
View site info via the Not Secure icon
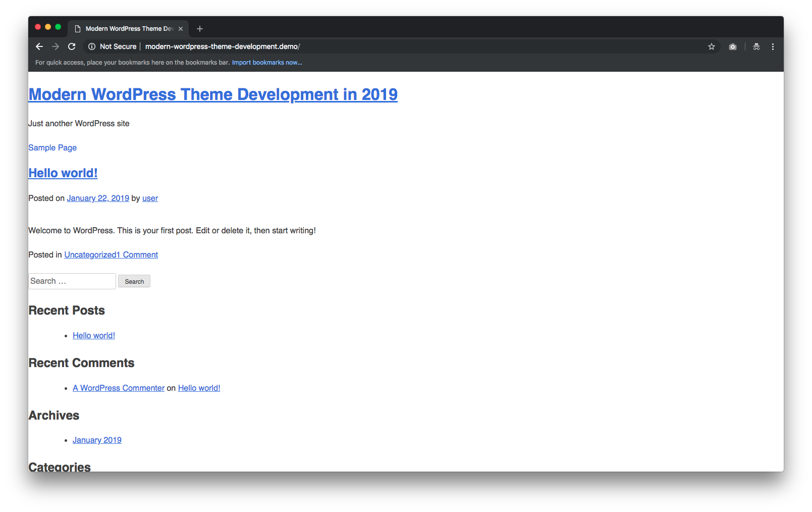click(x=92, y=46)
